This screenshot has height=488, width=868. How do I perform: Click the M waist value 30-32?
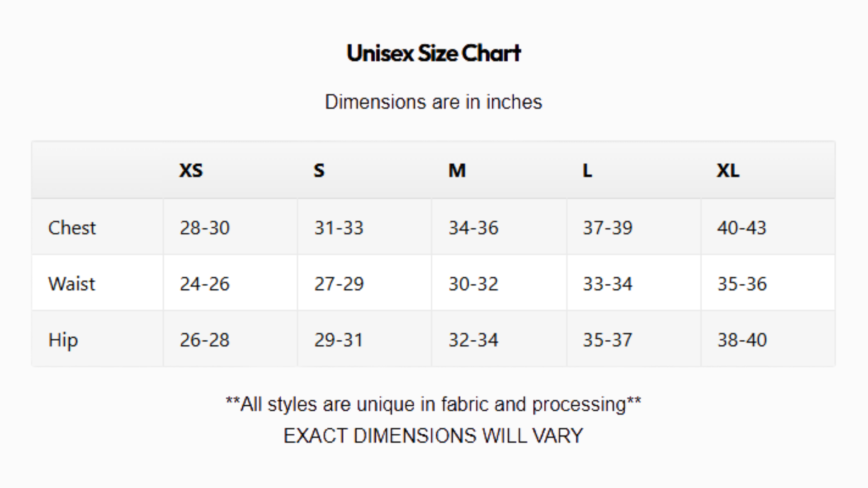coord(473,284)
